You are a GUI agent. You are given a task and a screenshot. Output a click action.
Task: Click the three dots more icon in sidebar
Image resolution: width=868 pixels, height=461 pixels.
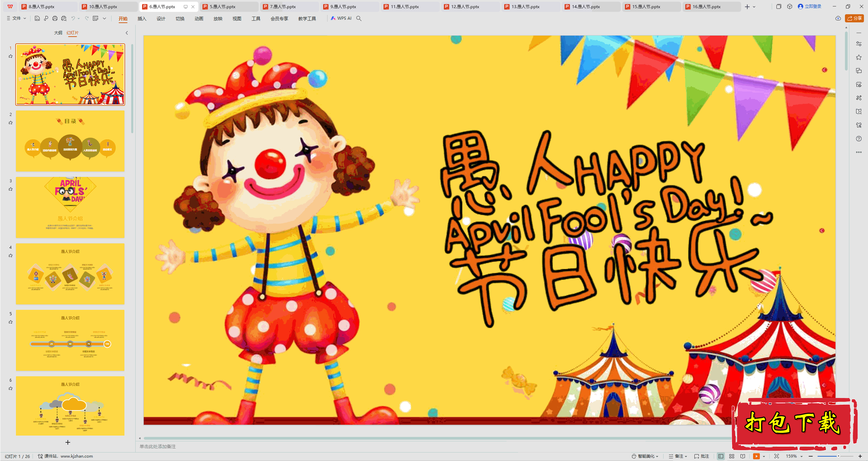(859, 152)
